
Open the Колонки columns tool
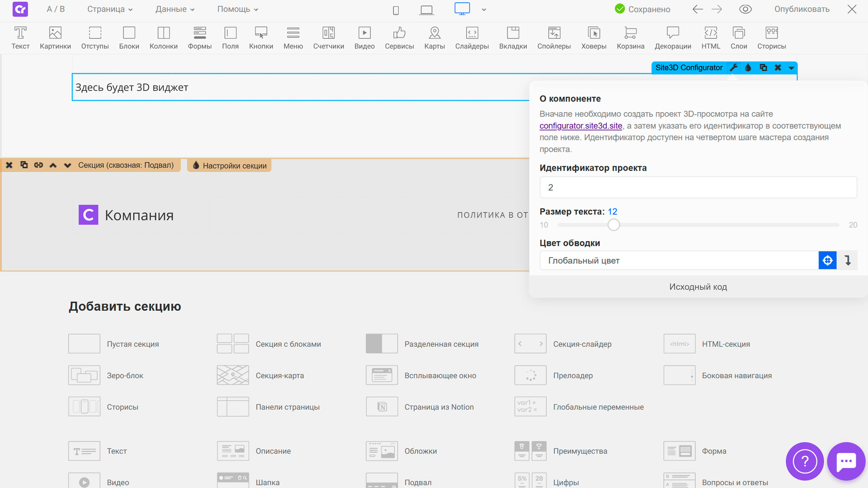(x=164, y=38)
